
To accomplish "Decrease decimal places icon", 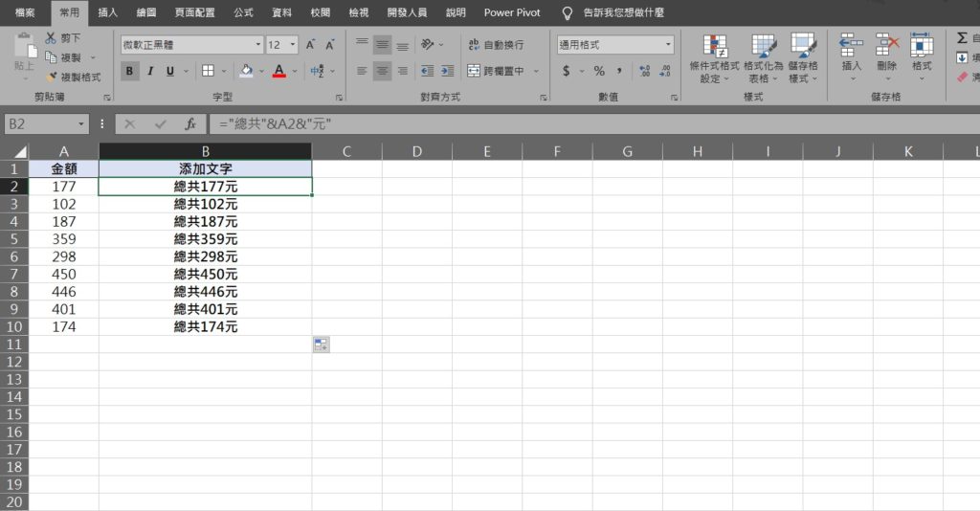I will click(665, 71).
